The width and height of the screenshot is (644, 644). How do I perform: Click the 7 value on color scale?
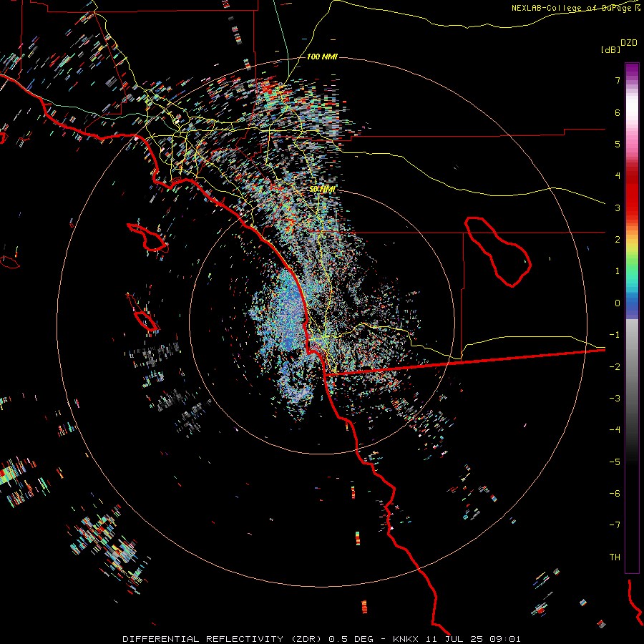[x=618, y=80]
